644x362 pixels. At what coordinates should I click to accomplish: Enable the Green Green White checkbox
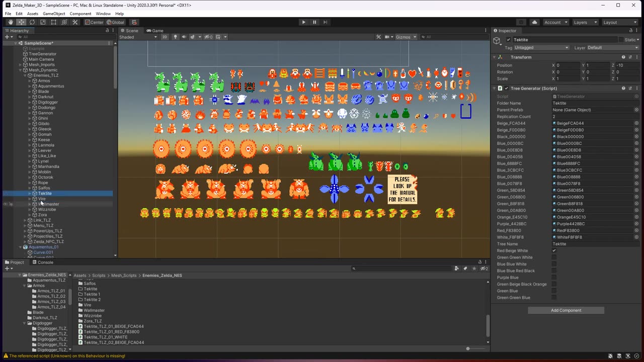[554, 257]
